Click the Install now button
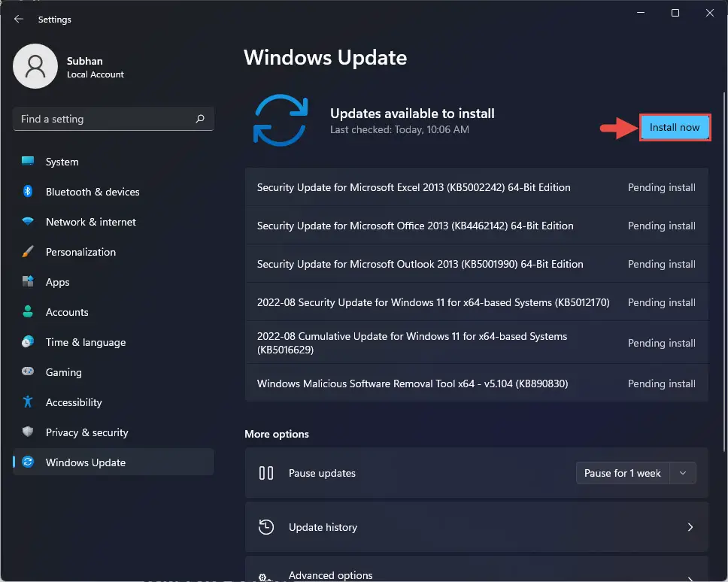 675,127
